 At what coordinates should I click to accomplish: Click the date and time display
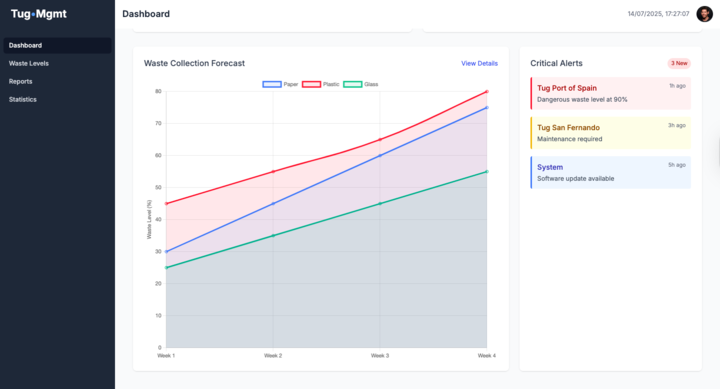(x=658, y=14)
